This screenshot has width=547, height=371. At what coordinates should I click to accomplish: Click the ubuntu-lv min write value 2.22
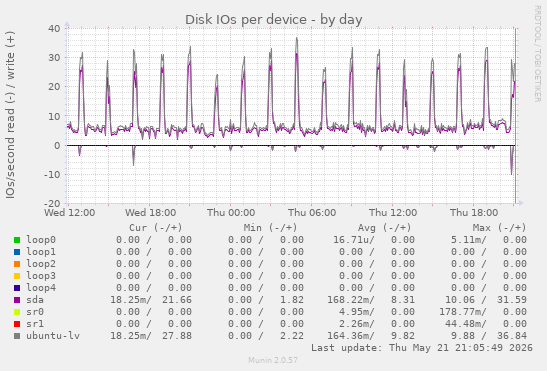pyautogui.click(x=292, y=336)
